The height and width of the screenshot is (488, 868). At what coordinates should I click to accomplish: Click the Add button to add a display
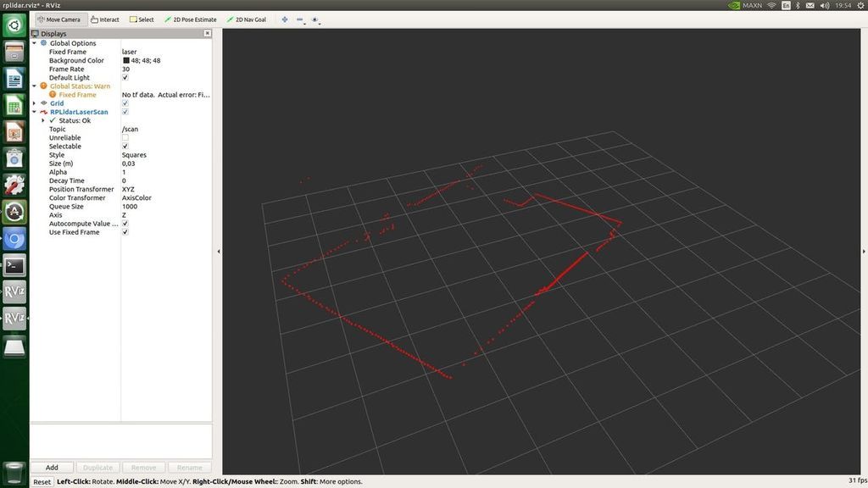(x=52, y=467)
